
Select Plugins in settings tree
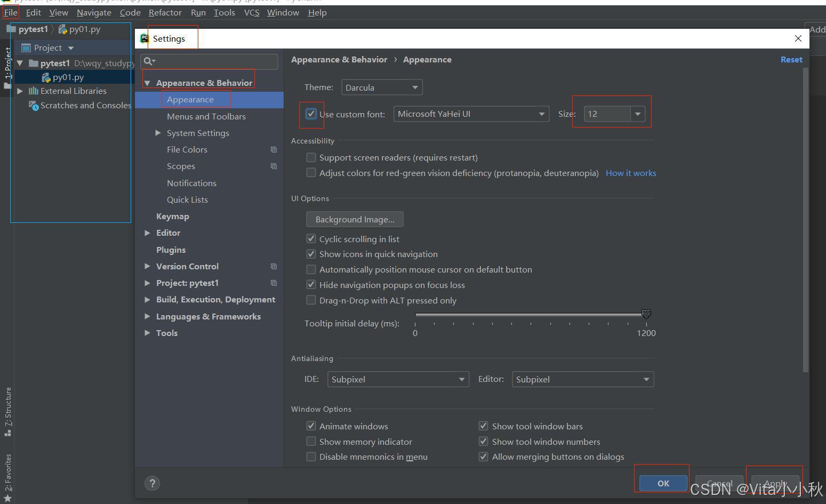pyautogui.click(x=171, y=250)
